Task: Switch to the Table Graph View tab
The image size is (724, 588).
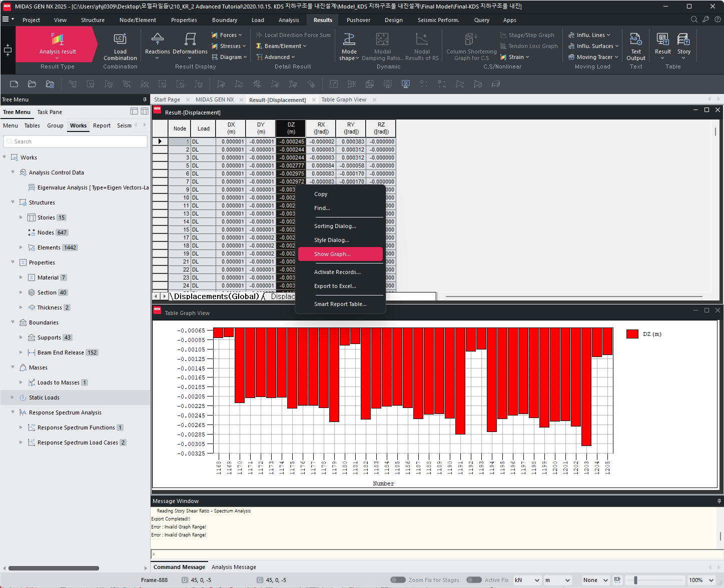Action: click(x=344, y=99)
